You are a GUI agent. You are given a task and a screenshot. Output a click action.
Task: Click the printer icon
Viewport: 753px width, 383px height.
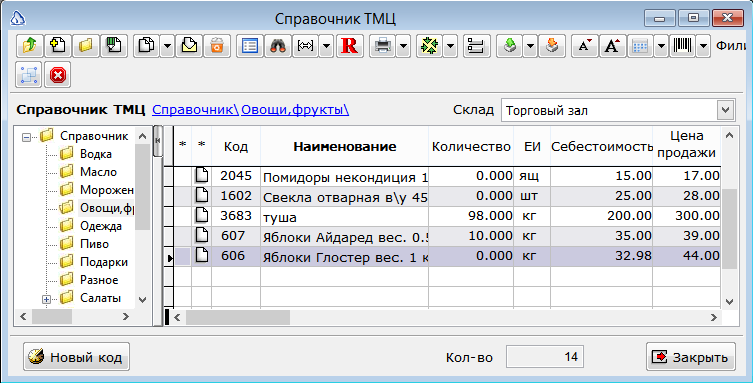click(383, 46)
